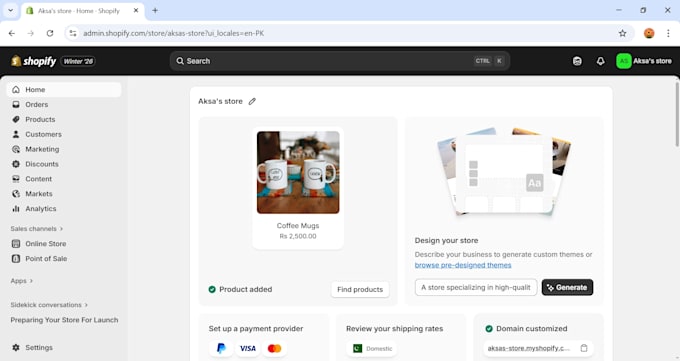Open Analytics in the sidebar
The width and height of the screenshot is (680, 361).
(41, 209)
